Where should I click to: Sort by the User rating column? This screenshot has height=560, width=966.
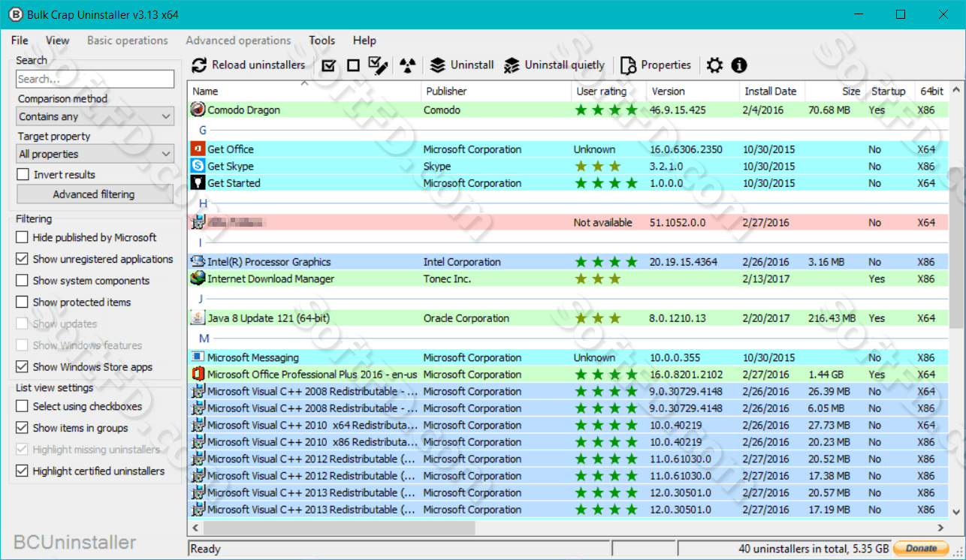click(608, 91)
